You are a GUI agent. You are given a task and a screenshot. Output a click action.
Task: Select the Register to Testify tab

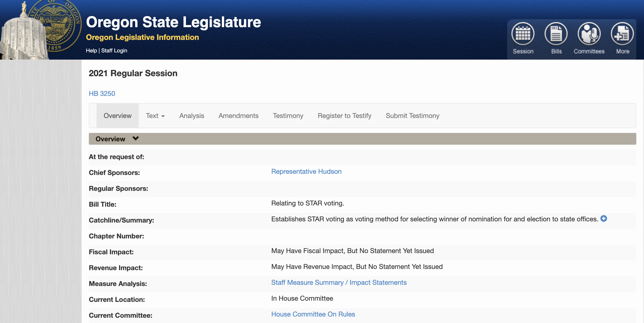point(344,116)
